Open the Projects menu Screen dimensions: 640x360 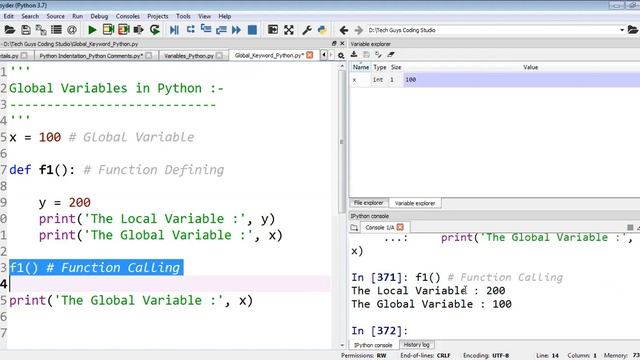(158, 16)
